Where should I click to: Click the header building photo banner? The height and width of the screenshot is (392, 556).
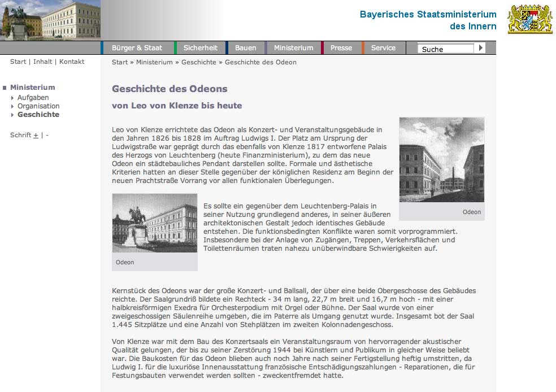click(50, 20)
